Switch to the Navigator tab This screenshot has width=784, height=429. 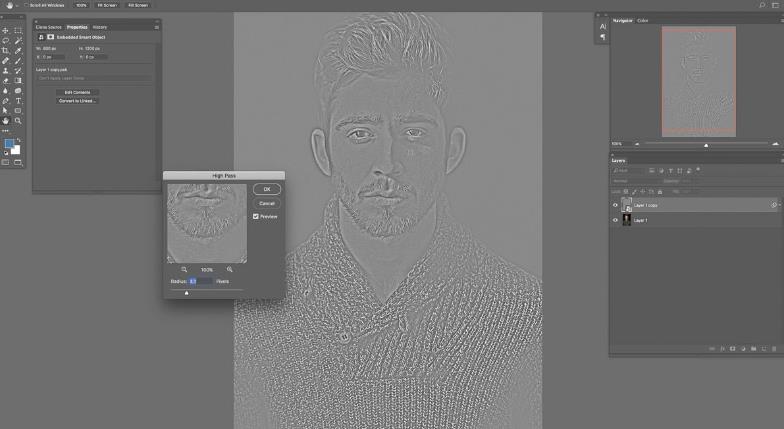point(622,20)
